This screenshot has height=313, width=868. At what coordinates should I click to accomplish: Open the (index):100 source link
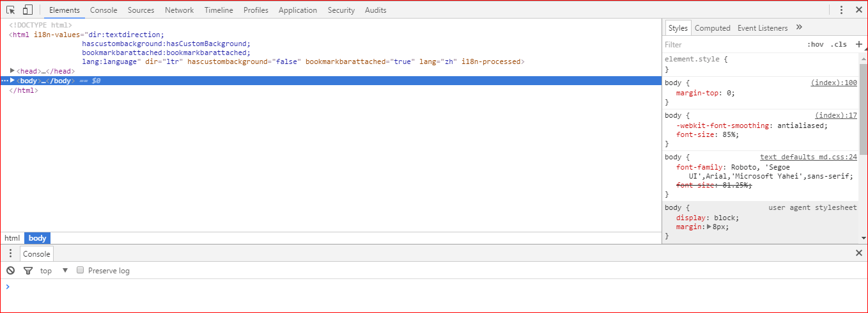point(833,83)
